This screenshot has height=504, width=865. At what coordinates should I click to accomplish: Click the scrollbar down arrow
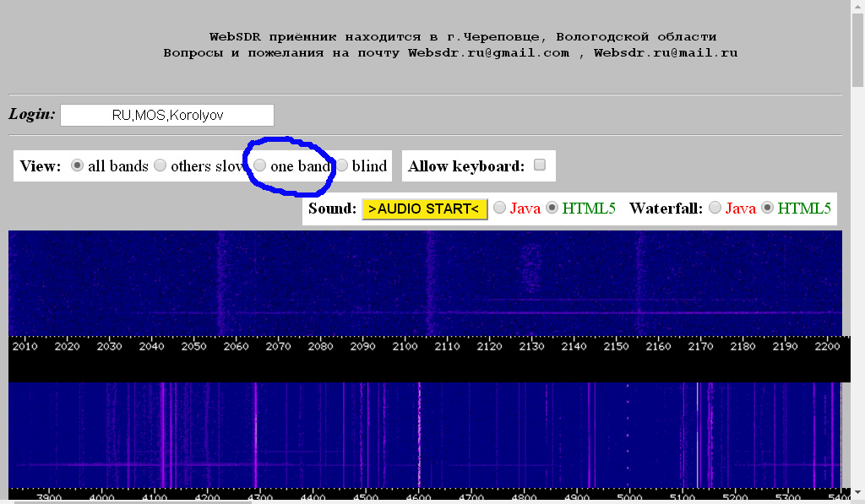tap(857, 492)
